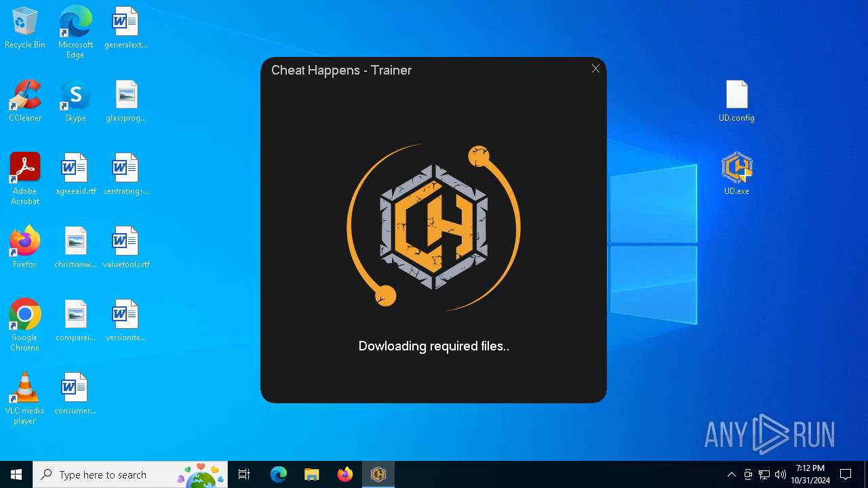Open the Windows Start menu
The image size is (868, 488).
point(16,474)
